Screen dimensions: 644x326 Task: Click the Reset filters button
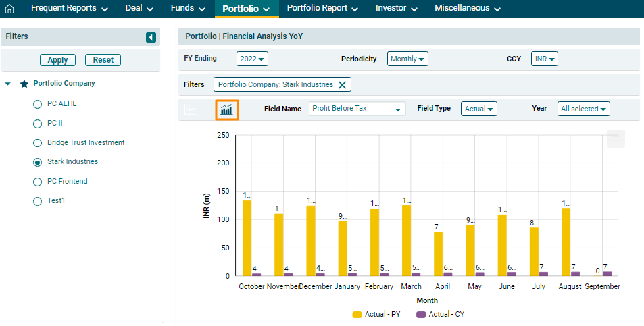tap(103, 60)
